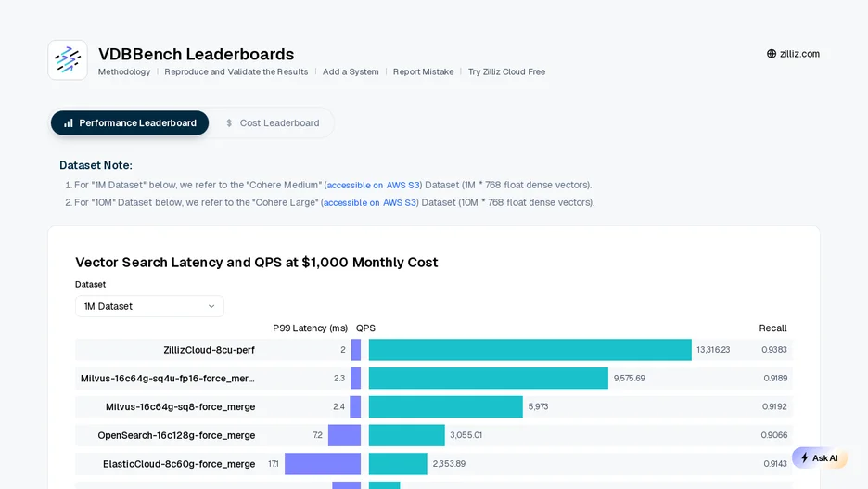Click the recall value 0.9192

coord(774,406)
